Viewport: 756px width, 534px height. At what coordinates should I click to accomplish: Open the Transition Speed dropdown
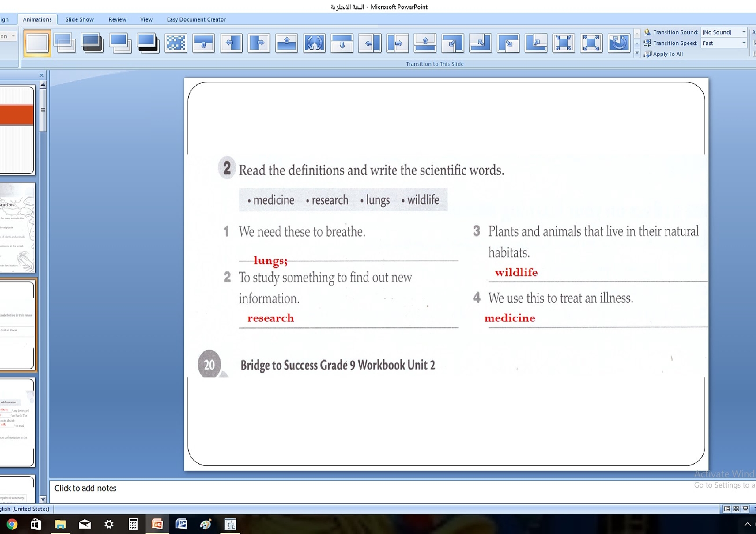point(744,43)
